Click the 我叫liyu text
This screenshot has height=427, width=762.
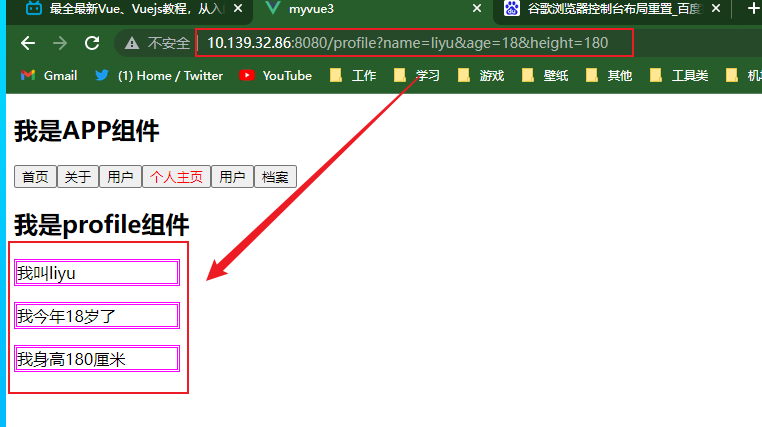coord(46,273)
